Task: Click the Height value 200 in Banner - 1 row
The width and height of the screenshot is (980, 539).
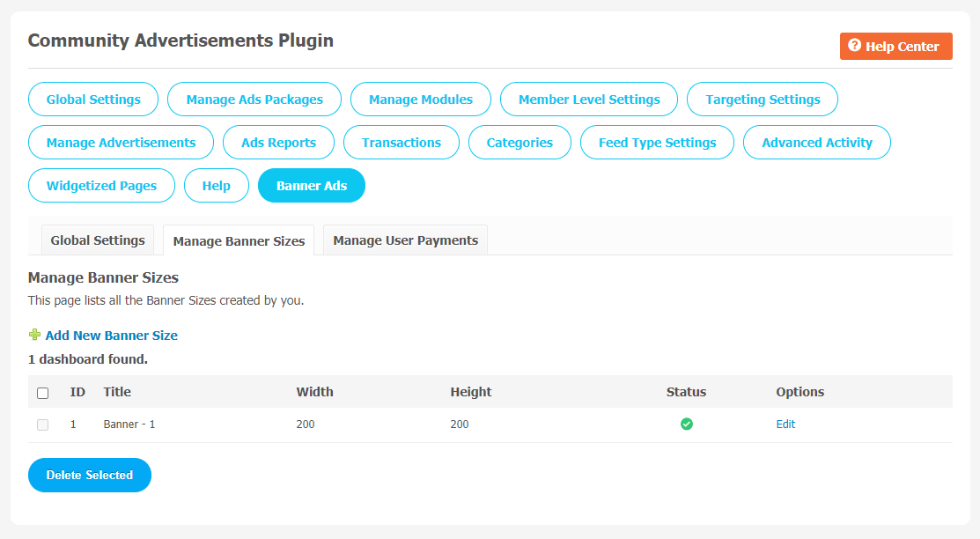Action: click(x=460, y=424)
